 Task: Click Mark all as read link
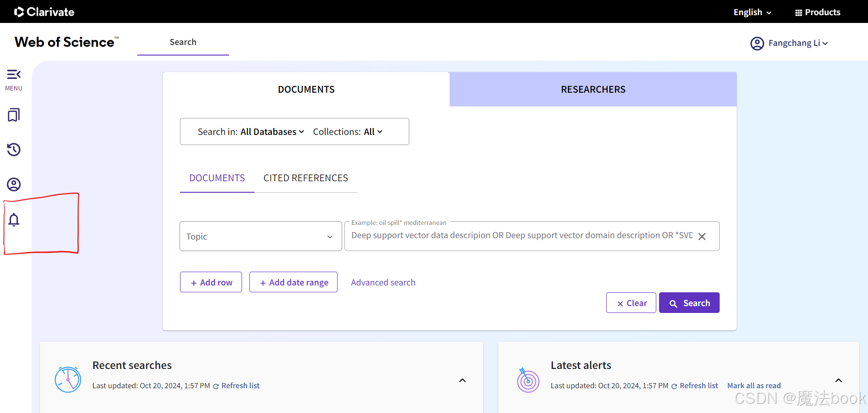pyautogui.click(x=754, y=386)
